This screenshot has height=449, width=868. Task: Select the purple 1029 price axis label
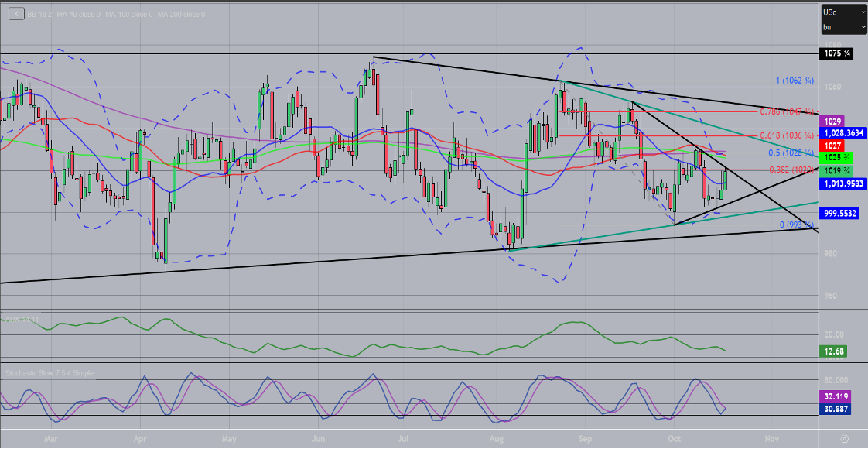[x=832, y=122]
